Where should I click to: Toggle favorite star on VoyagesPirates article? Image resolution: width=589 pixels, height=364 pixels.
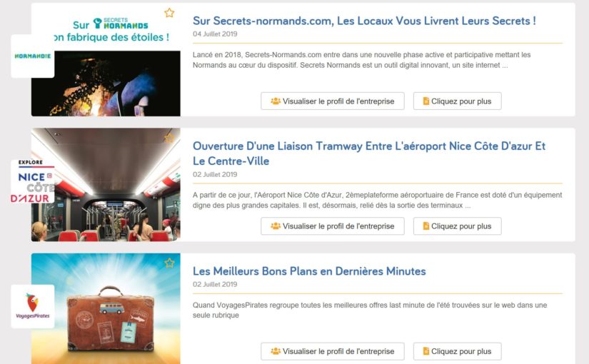[x=169, y=263]
